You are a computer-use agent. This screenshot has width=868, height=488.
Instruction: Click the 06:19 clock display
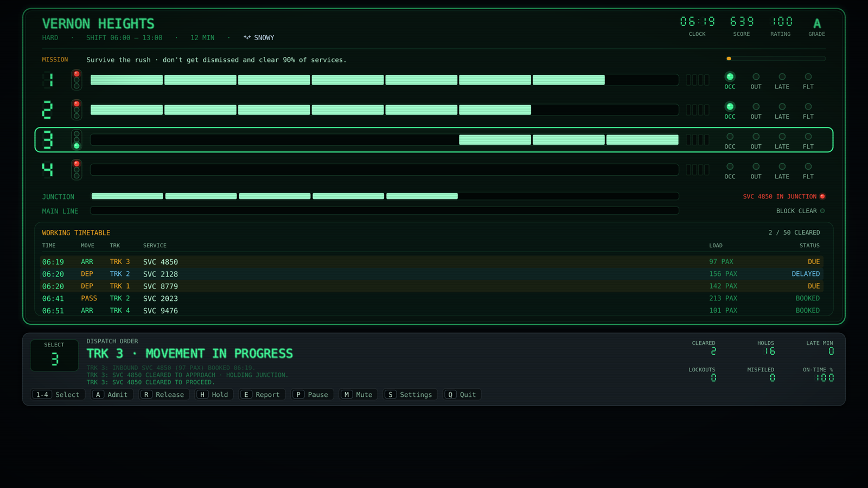tap(697, 22)
